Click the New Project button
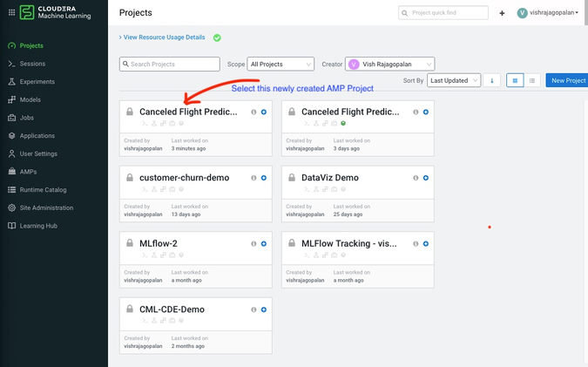 click(x=567, y=80)
